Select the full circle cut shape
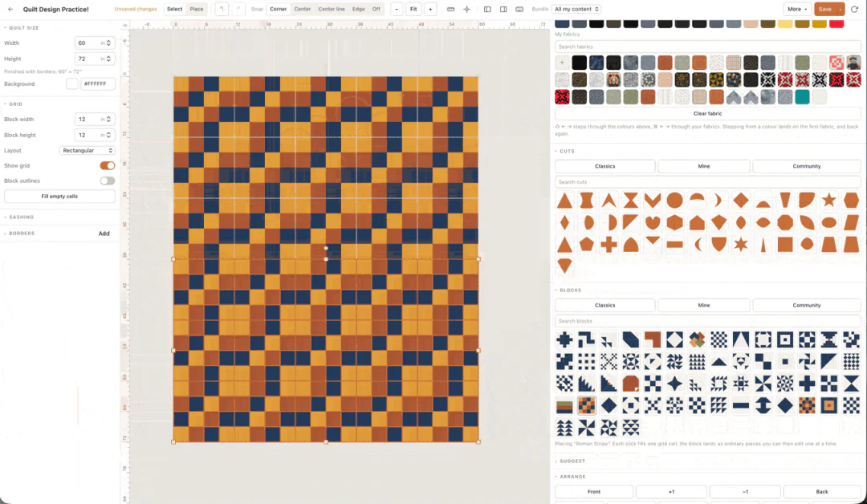The image size is (867, 504). coord(674,200)
